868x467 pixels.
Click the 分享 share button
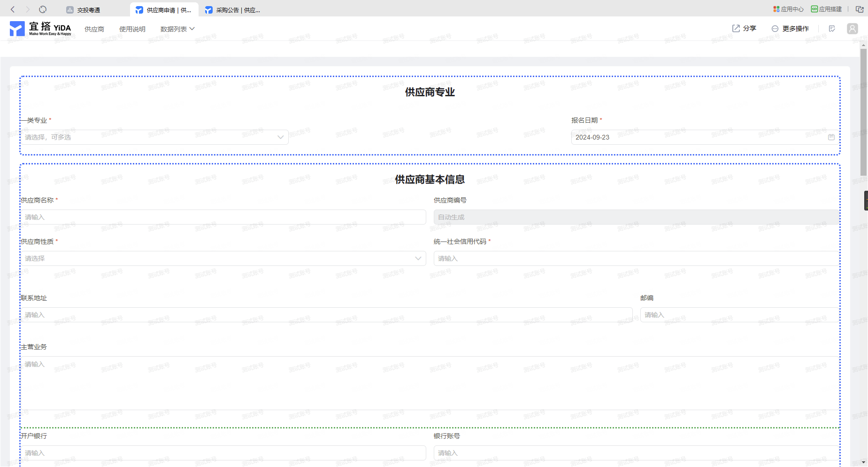[744, 29]
